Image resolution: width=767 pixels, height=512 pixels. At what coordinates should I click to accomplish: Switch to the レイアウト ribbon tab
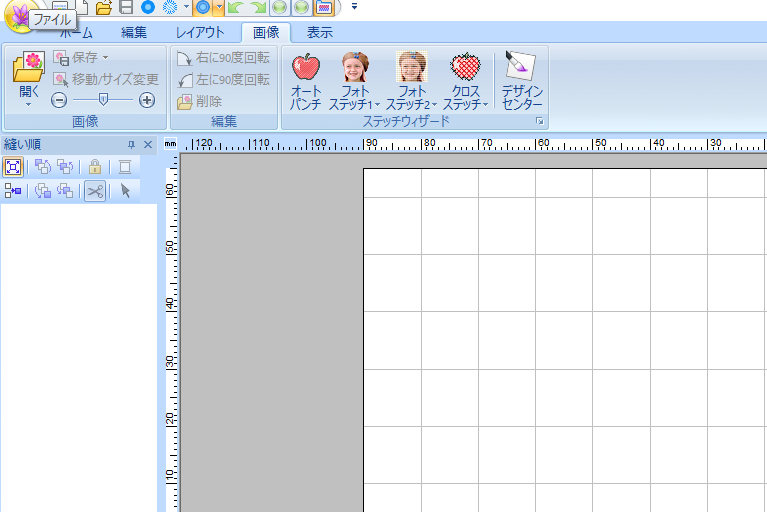click(200, 32)
